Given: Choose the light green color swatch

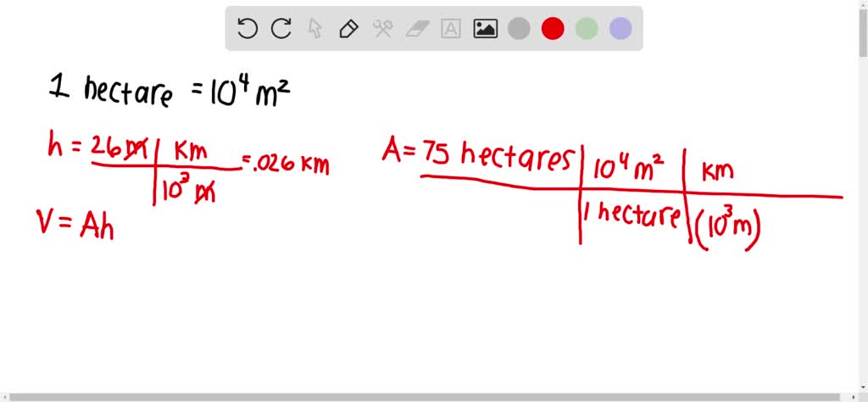Looking at the screenshot, I should 587,28.
